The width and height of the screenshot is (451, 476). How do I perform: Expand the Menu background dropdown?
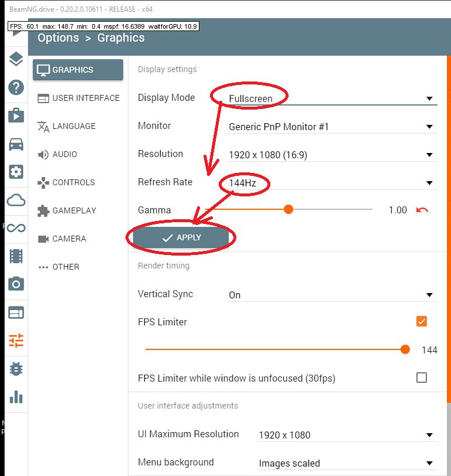click(x=347, y=463)
